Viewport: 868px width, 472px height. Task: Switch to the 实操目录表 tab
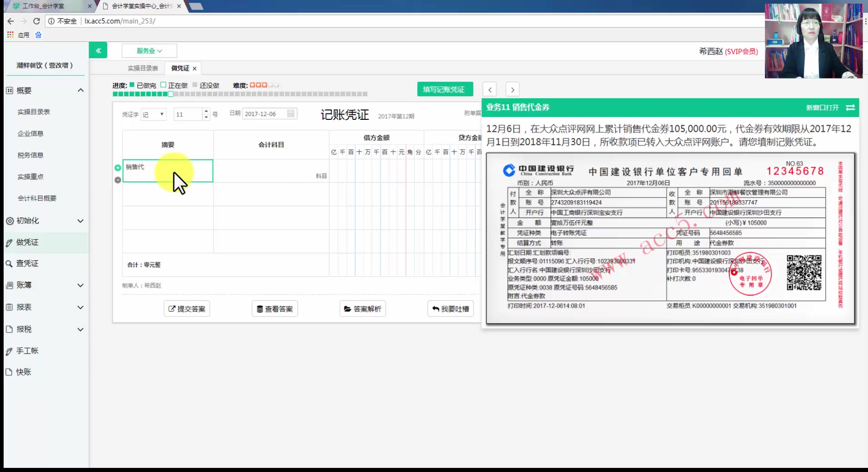[x=143, y=68]
